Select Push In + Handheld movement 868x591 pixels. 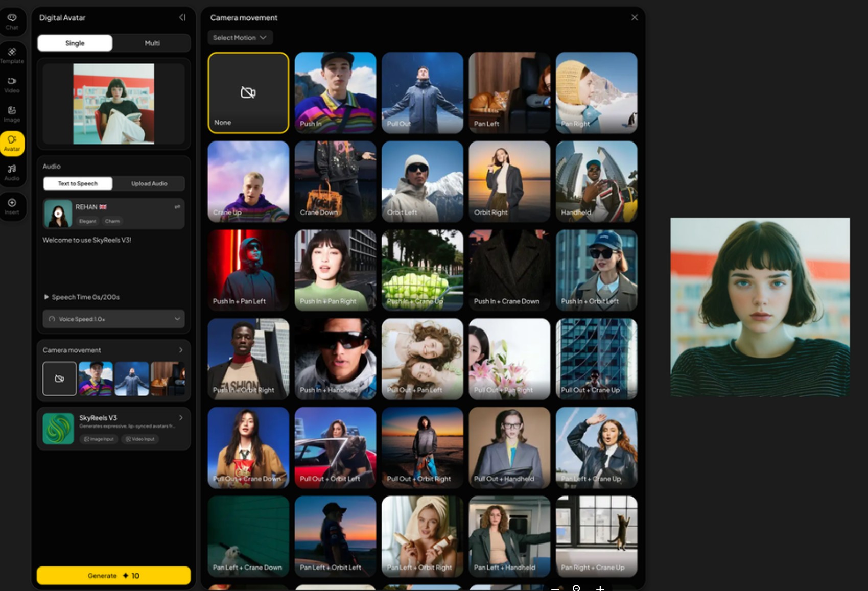pyautogui.click(x=336, y=359)
